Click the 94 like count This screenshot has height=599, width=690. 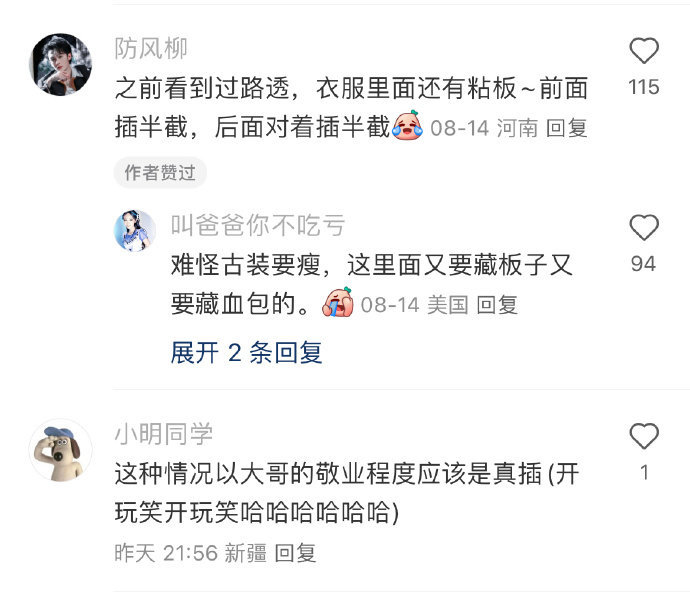coord(643,264)
